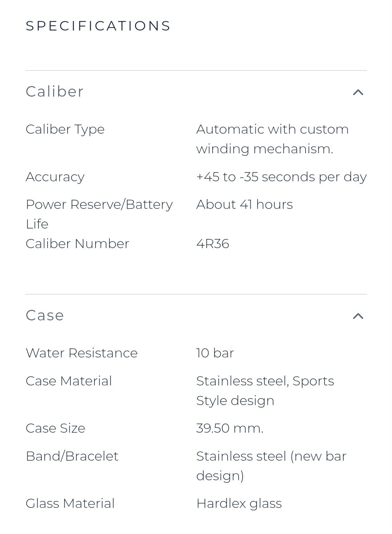
Task: Click the Accuracy label
Action: coord(55,177)
